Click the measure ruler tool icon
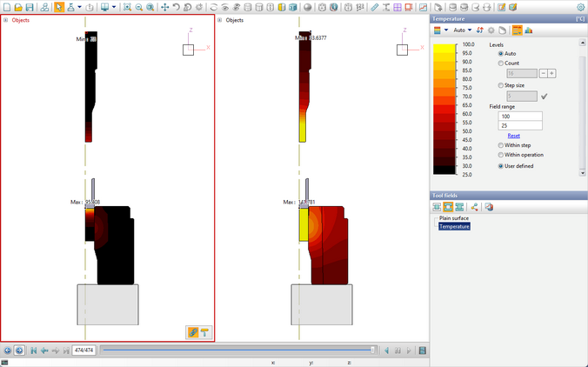 click(374, 7)
